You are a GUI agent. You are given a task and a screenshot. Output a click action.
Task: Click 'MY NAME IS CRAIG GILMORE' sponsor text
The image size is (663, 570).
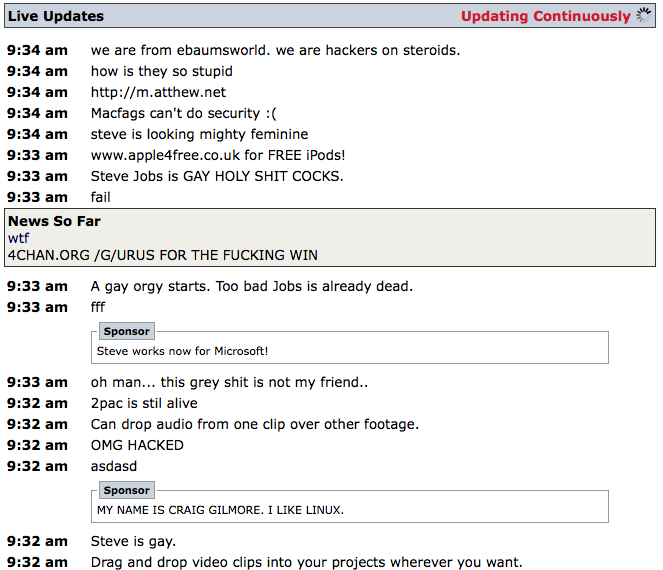[220, 510]
